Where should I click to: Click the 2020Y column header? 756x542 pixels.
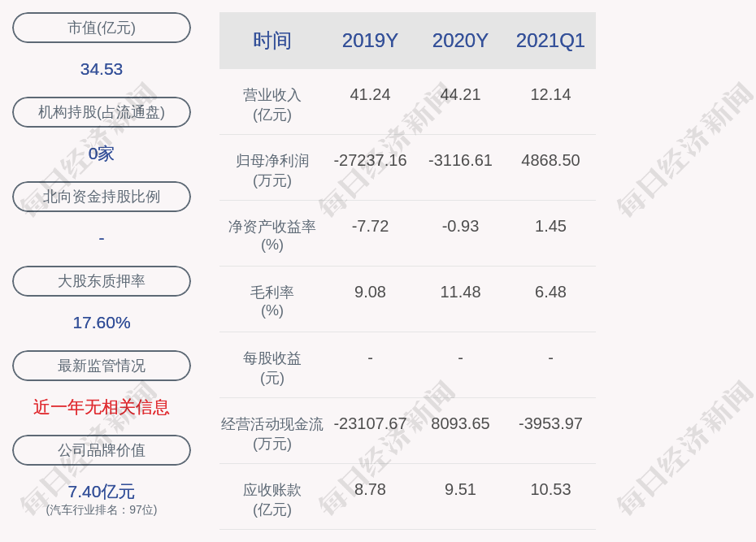pyautogui.click(x=460, y=41)
